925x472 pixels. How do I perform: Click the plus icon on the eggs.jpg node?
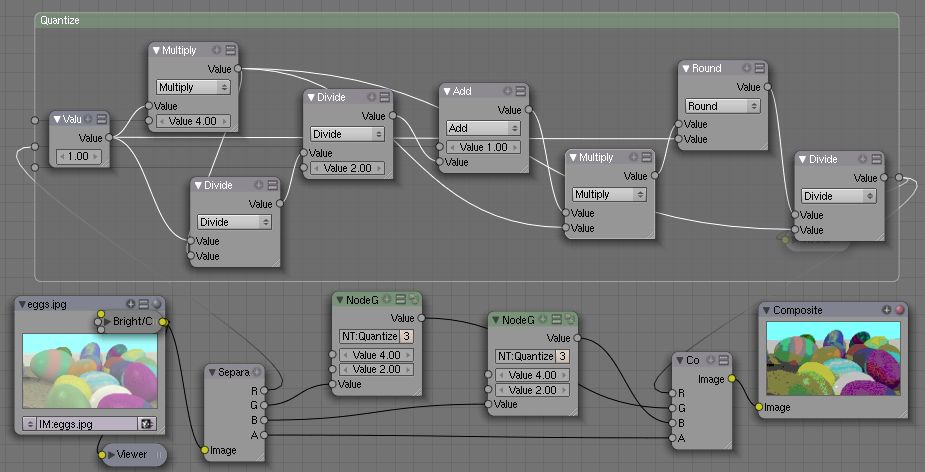click(131, 304)
